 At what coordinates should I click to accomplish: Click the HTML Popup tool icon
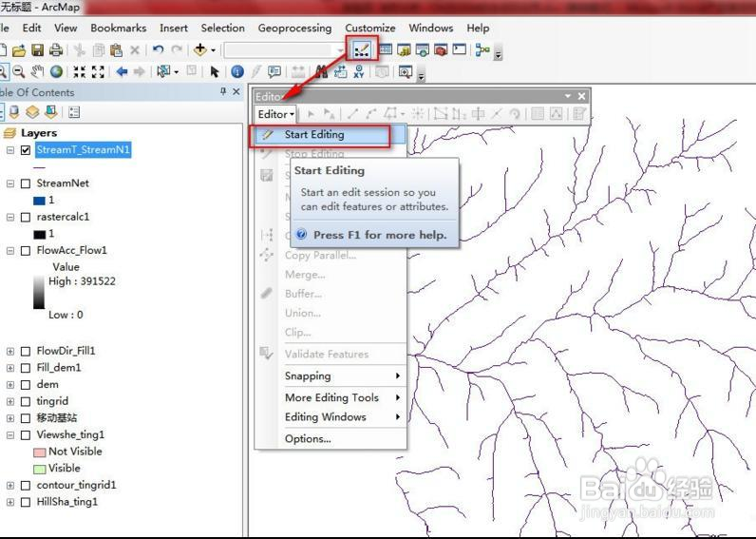point(274,72)
